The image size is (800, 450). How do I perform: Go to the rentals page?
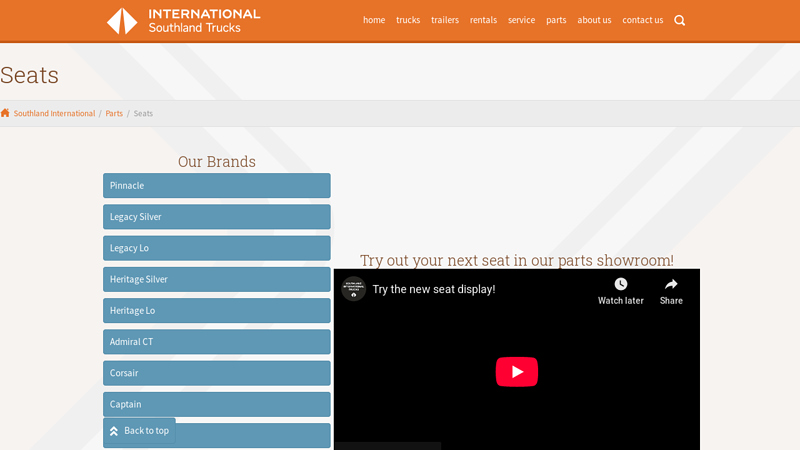point(483,20)
